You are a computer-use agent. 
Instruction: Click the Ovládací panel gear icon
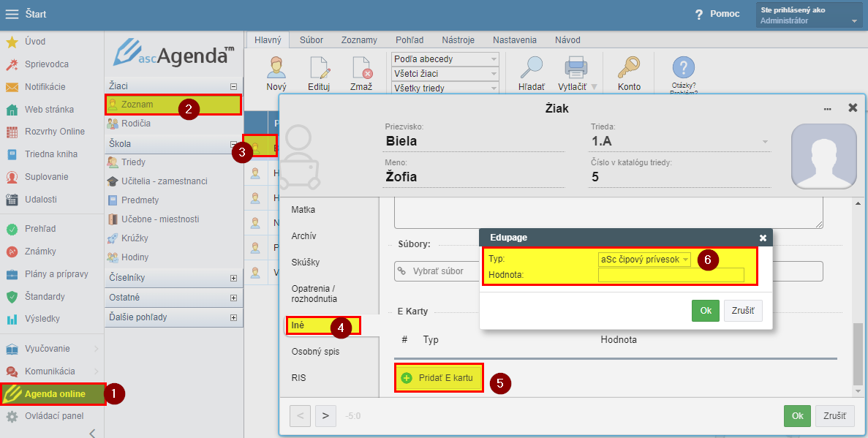[12, 416]
